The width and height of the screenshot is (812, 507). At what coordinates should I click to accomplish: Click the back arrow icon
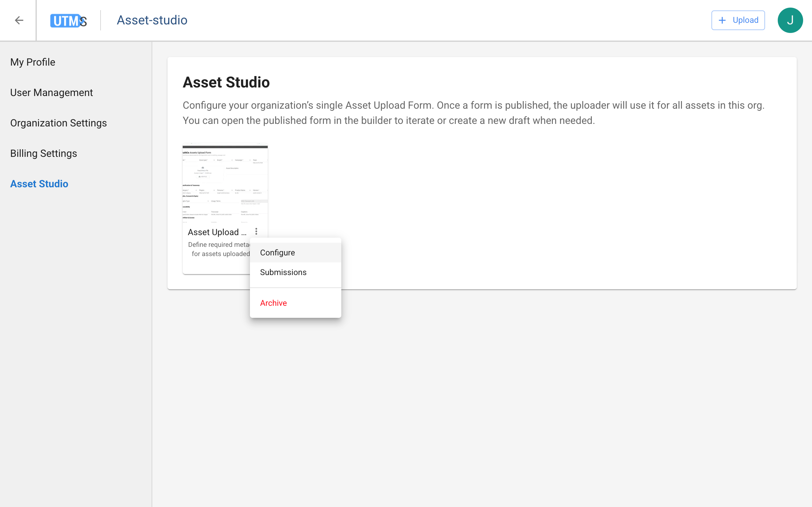point(19,21)
